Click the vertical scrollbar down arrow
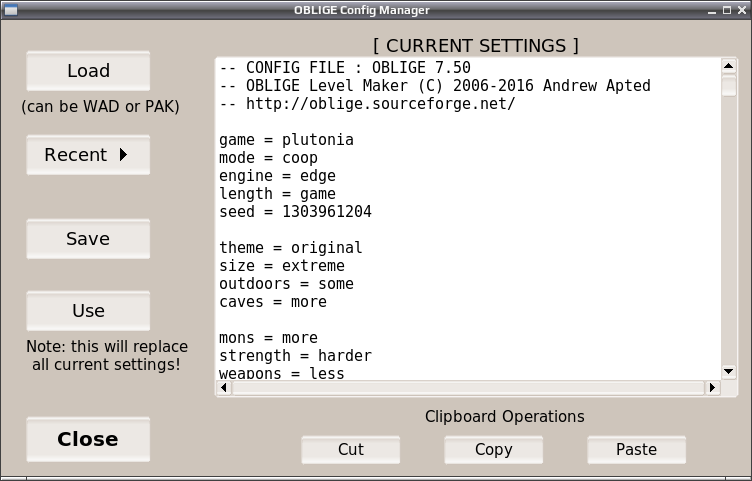 728,371
